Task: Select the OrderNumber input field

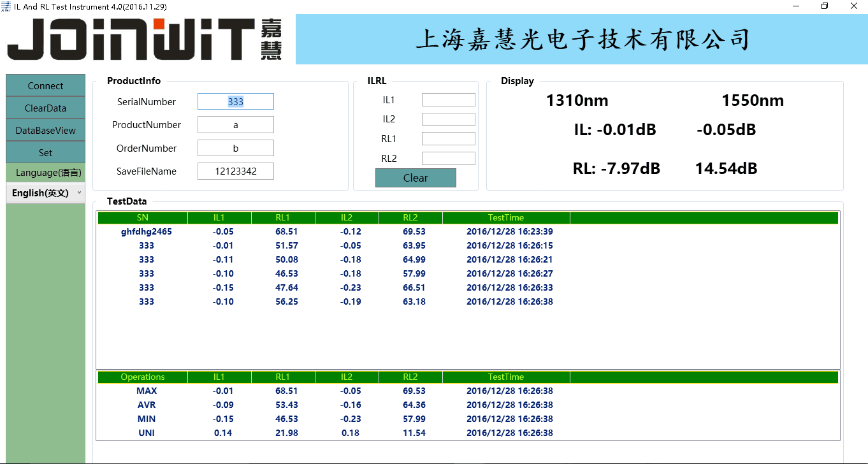Action: point(235,148)
